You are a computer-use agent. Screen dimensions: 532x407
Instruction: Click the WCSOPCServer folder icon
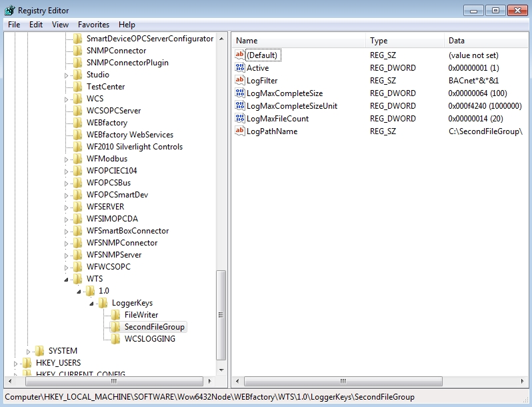pyautogui.click(x=78, y=111)
